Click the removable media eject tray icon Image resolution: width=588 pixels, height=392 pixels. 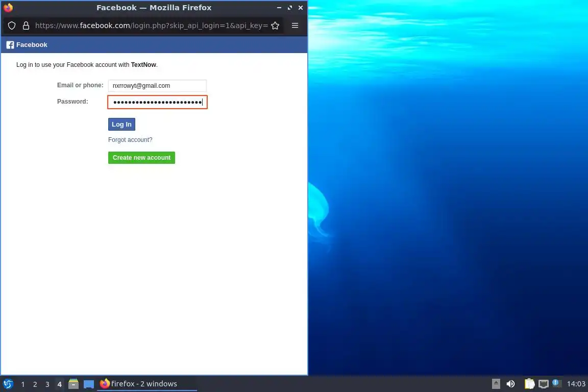(496, 384)
